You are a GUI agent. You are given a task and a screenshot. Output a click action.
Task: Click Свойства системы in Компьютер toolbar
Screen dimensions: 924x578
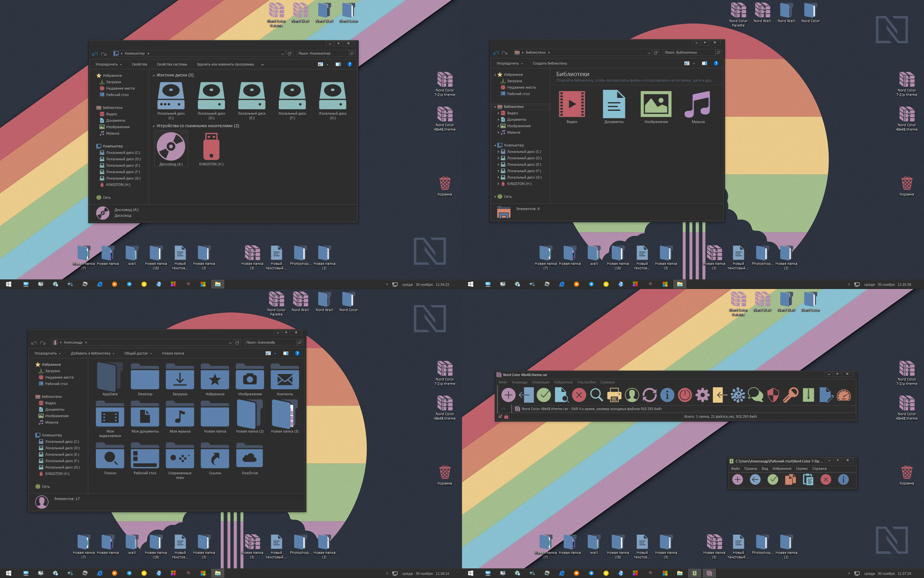[x=172, y=64]
